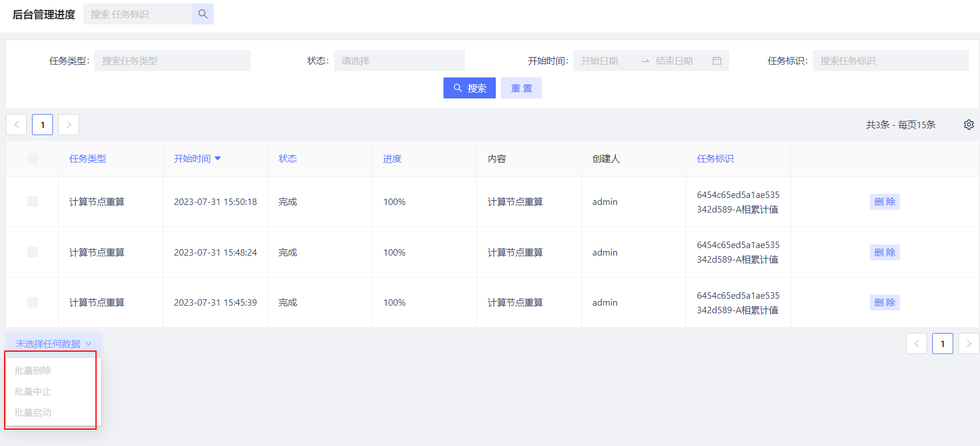
Task: Go to previous page using top left arrow
Action: (16, 125)
